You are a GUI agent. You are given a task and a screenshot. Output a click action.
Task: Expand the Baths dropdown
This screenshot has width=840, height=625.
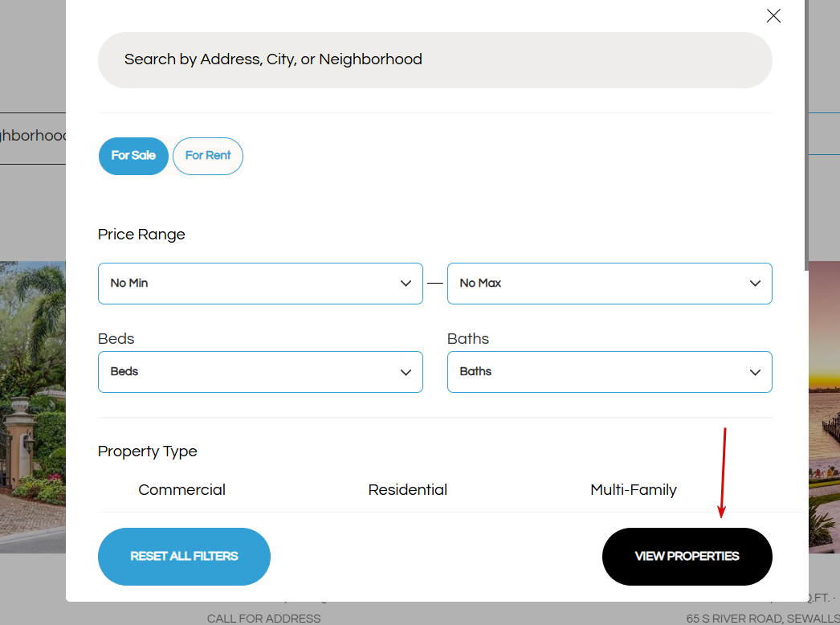tap(610, 372)
